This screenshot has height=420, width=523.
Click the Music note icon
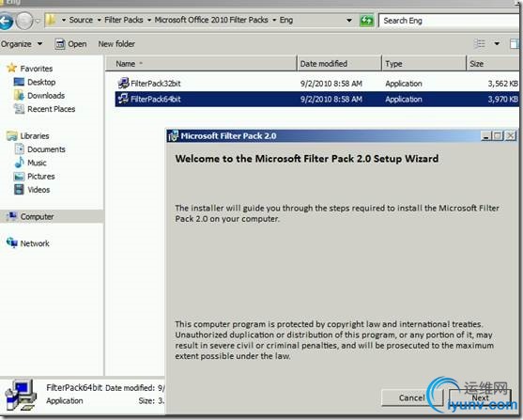[20, 163]
